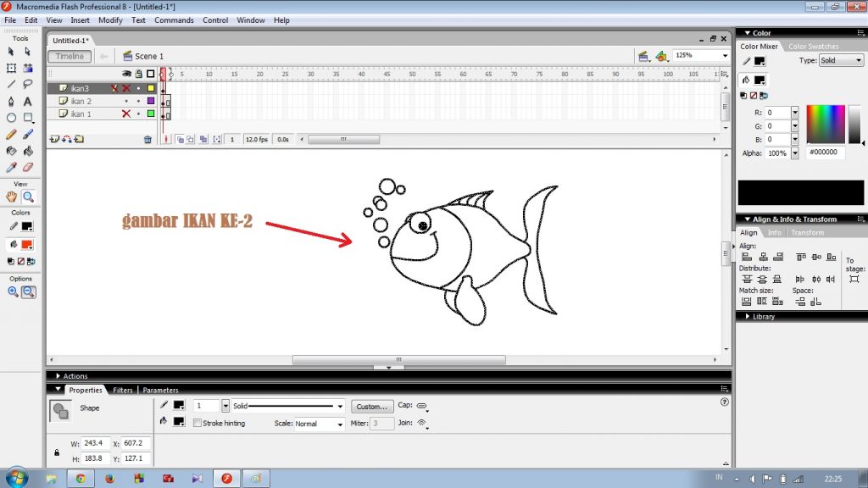868x488 pixels.
Task: Collapse the Color panel
Action: [748, 33]
